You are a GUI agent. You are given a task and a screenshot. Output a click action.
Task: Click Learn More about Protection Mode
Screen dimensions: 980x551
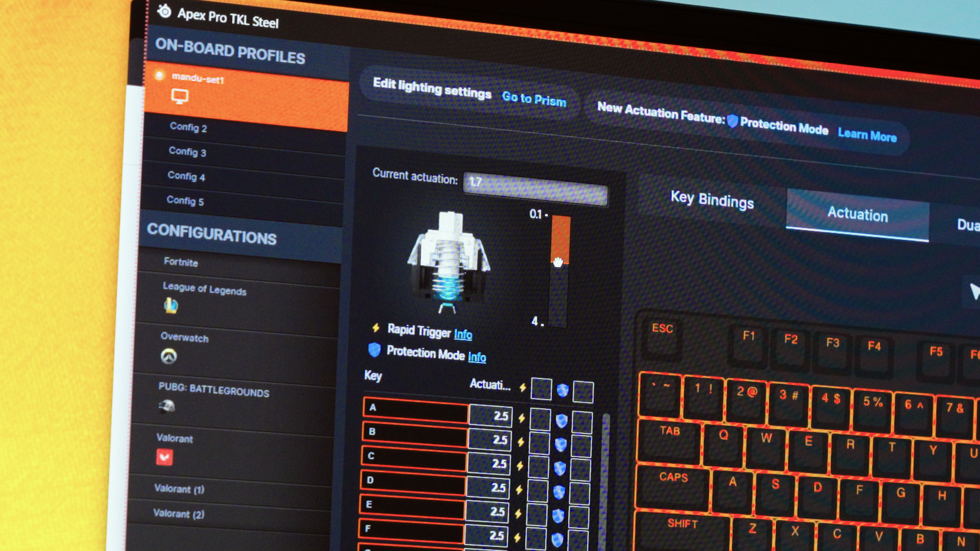867,134
